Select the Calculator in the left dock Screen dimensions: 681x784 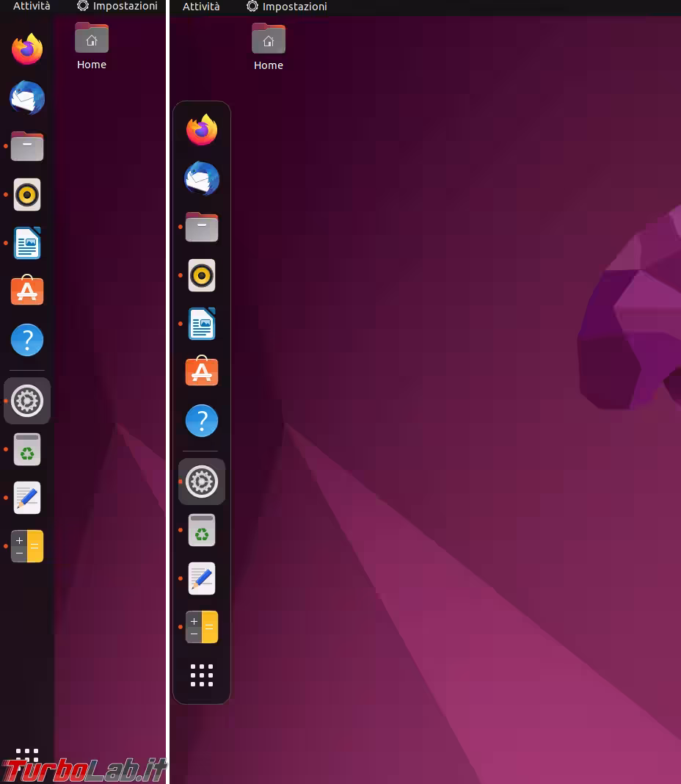pyautogui.click(x=27, y=546)
